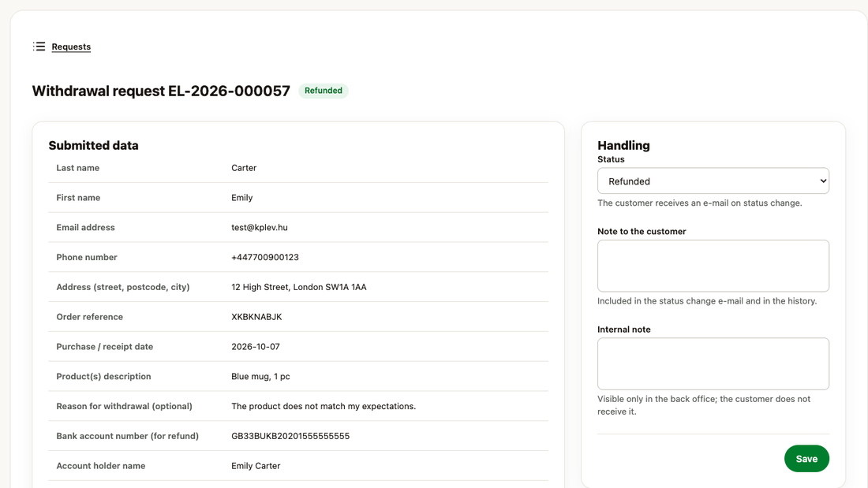Focus the Note to the customer textarea
Image resolution: width=868 pixels, height=488 pixels.
(713, 266)
